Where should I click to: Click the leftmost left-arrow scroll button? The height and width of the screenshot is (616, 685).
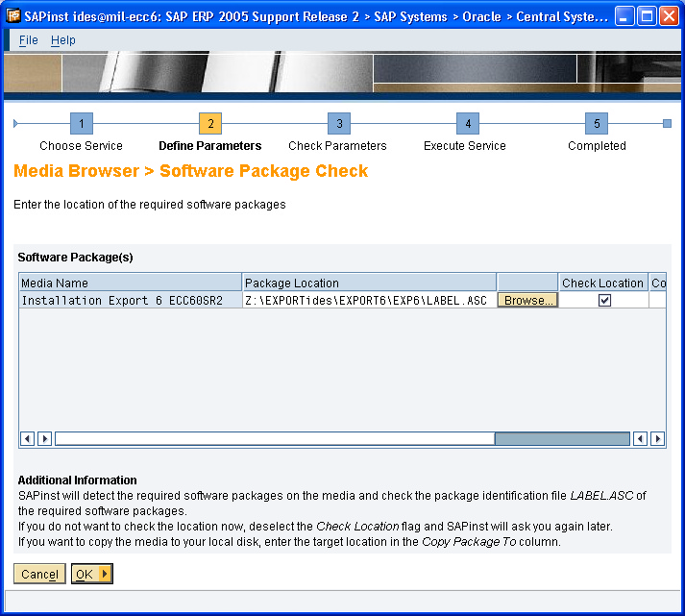(x=27, y=438)
